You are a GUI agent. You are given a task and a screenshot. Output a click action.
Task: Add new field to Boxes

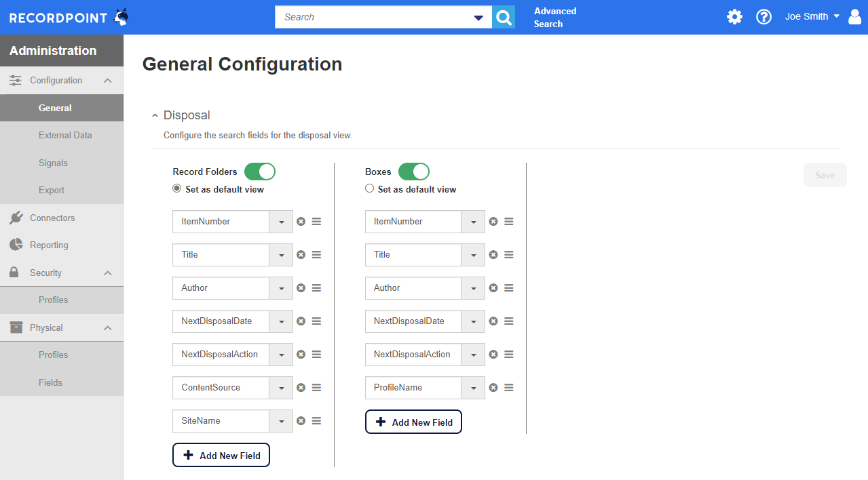click(x=413, y=422)
